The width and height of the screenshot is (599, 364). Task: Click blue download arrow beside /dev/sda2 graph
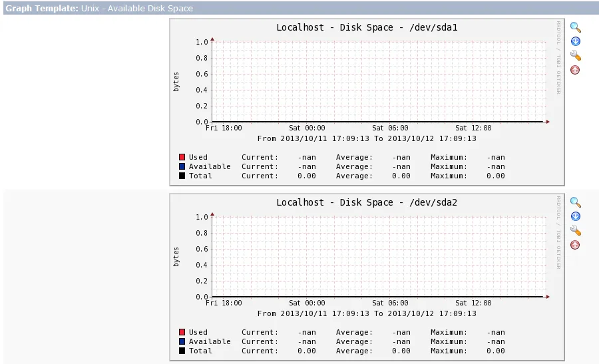[575, 216]
